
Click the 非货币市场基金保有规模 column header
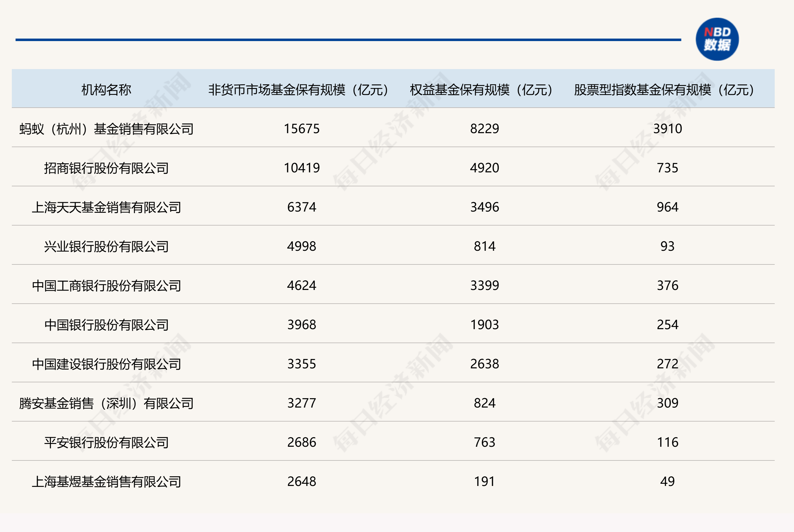299,90
